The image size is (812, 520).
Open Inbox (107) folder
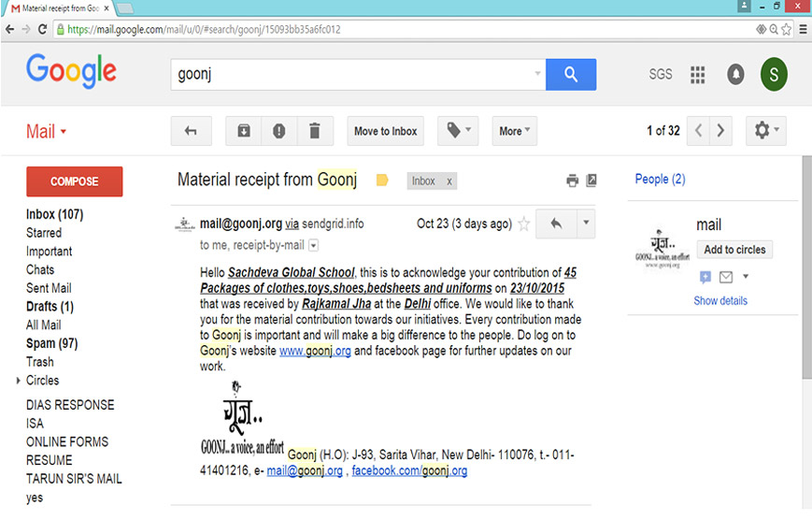tap(55, 214)
